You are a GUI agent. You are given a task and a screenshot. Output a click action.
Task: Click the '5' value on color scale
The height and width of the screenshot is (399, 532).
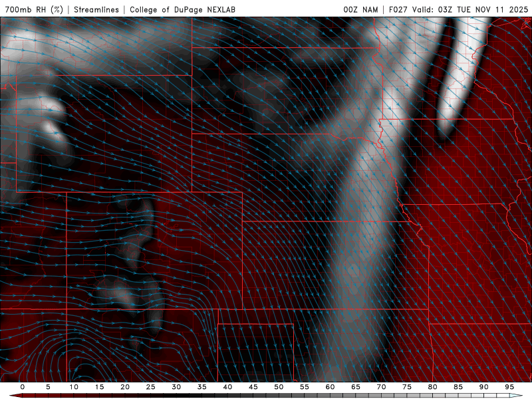pyautogui.click(x=48, y=387)
